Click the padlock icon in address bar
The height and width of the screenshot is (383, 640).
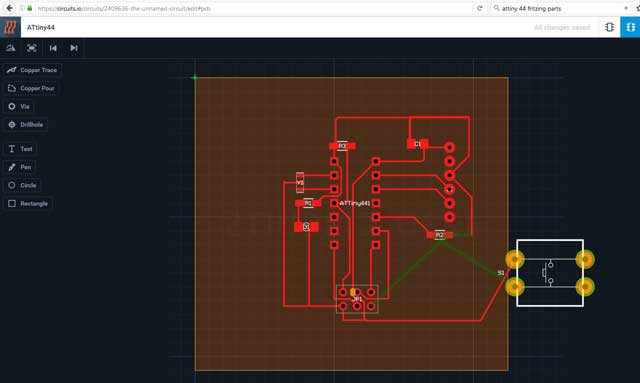[30, 8]
